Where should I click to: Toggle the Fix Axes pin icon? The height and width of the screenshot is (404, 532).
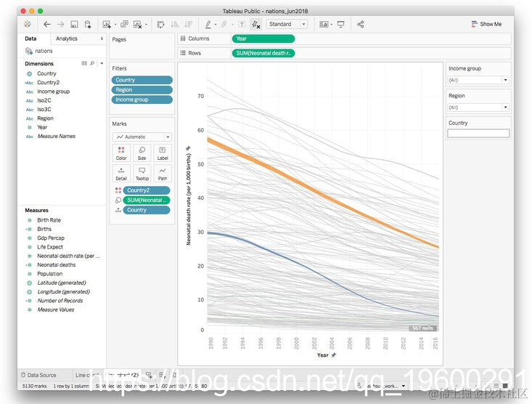[x=255, y=24]
